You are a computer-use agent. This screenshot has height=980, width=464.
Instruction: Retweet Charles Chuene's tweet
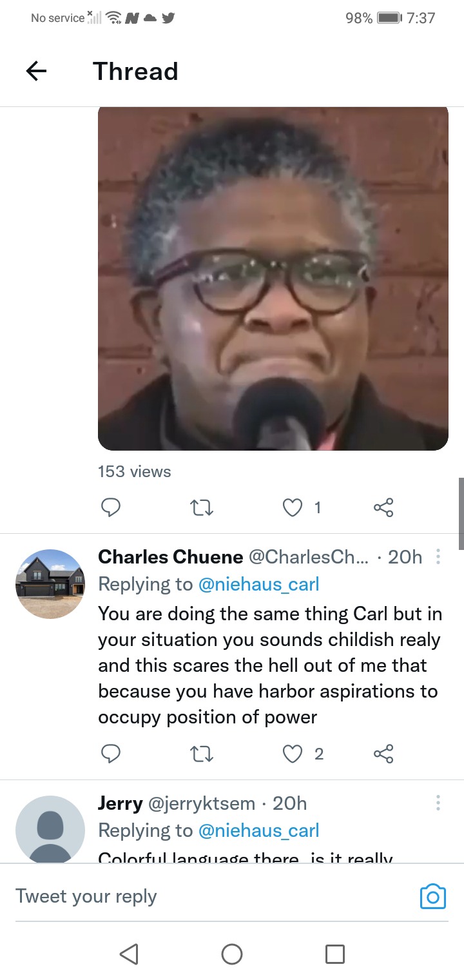pyautogui.click(x=202, y=754)
